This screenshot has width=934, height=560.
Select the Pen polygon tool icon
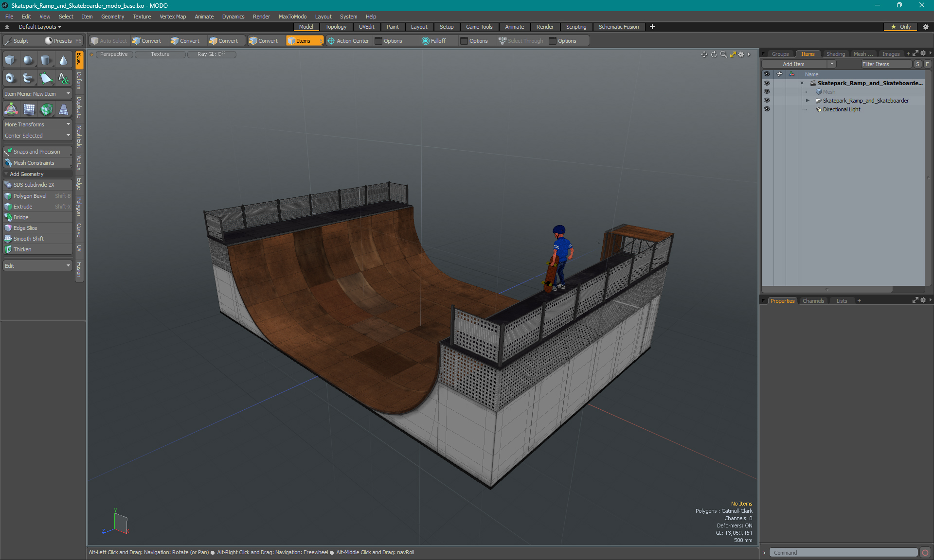pos(46,78)
